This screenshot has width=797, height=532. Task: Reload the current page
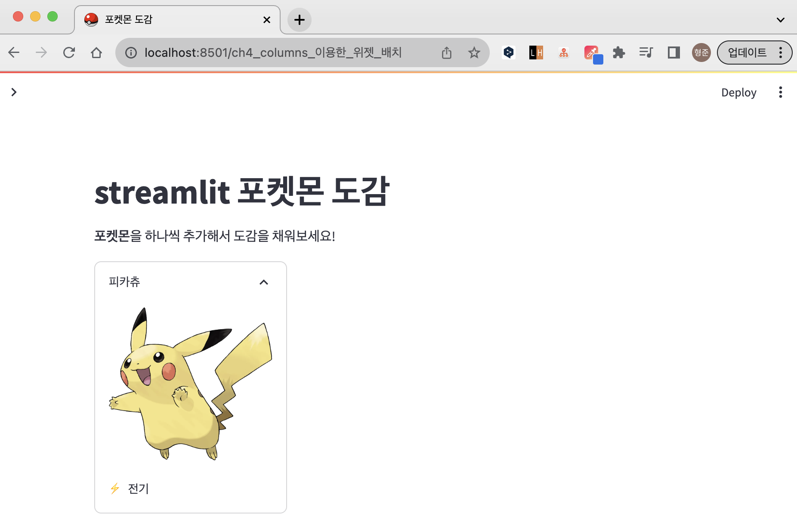click(69, 53)
